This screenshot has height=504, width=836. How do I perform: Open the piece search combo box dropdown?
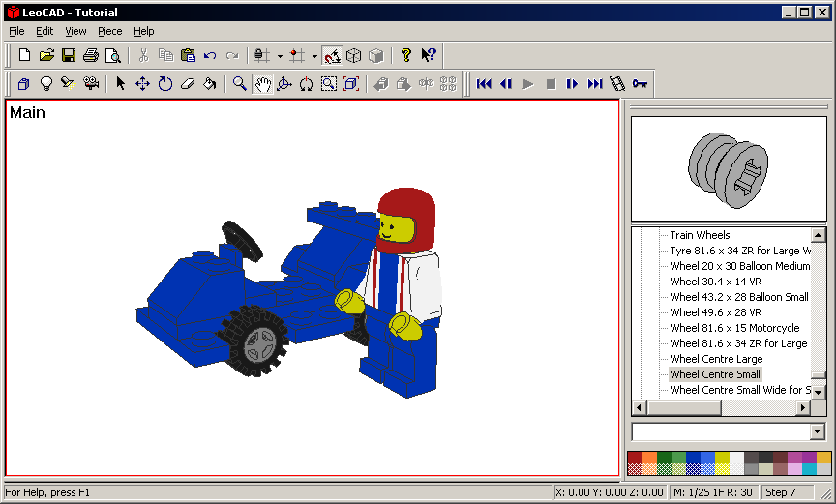point(818,431)
